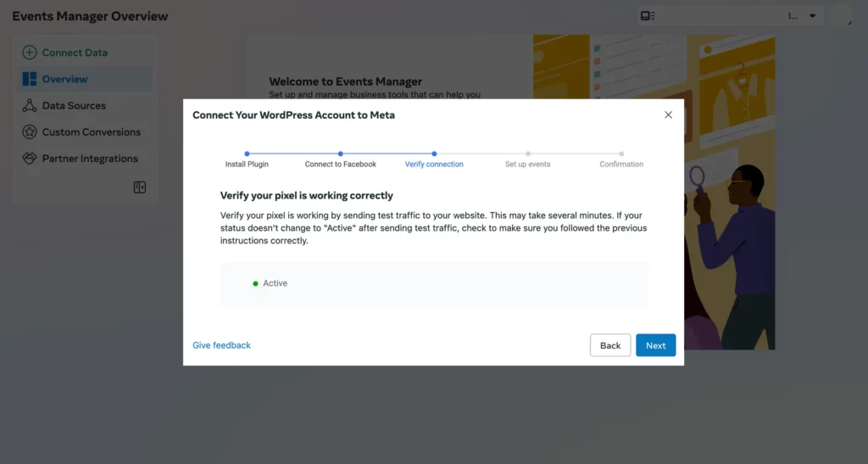
Task: Click the dialog title 'Connect Your WordPress Account to Meta'
Action: [293, 115]
